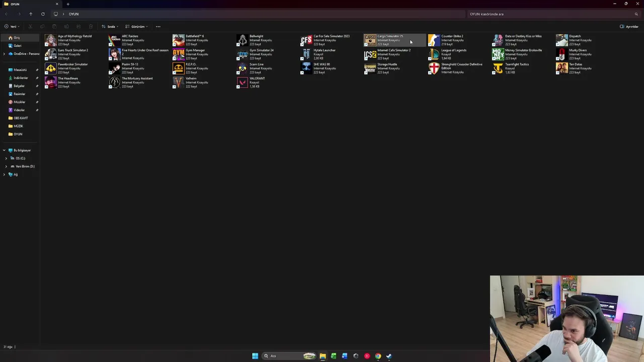Screen dimensions: 644x362
Task: Open the Müzikler folder
Action: coord(20,102)
